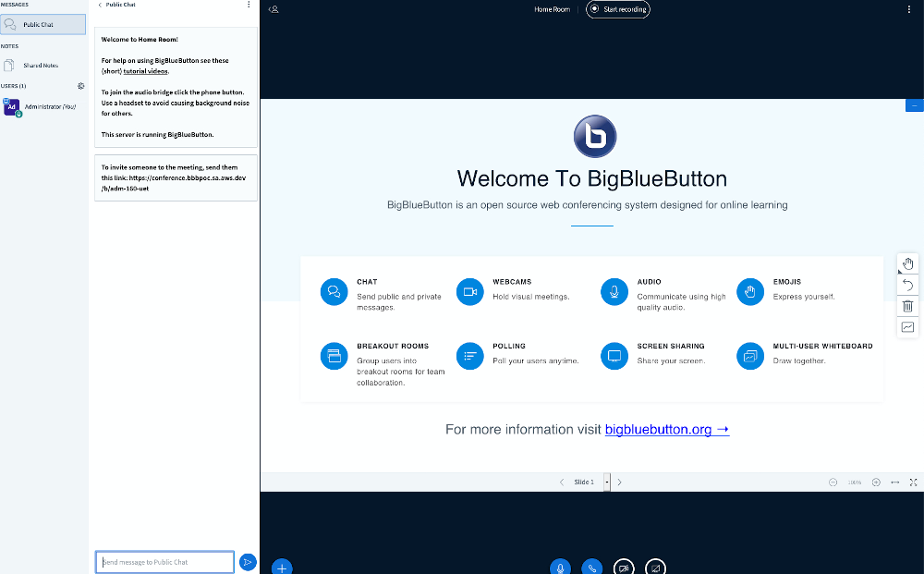Image resolution: width=924 pixels, height=574 pixels.
Task: Visit the bigbluebutton.org link
Action: click(666, 429)
